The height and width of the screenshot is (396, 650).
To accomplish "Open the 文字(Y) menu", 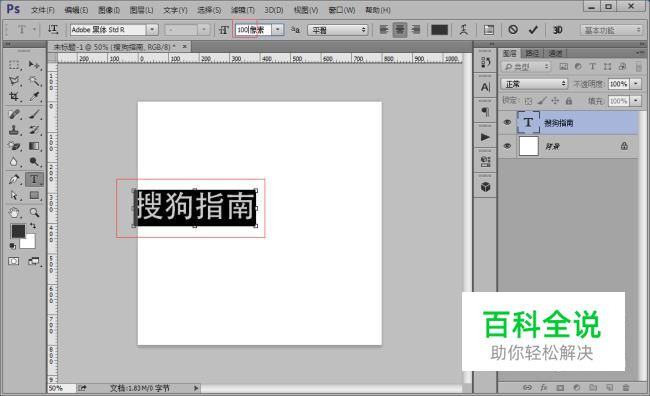I will pyautogui.click(x=175, y=10).
